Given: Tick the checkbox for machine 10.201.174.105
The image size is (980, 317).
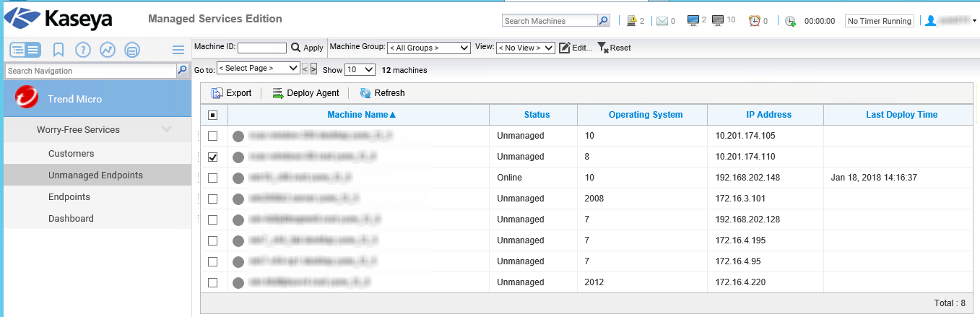Looking at the screenshot, I should [x=212, y=136].
